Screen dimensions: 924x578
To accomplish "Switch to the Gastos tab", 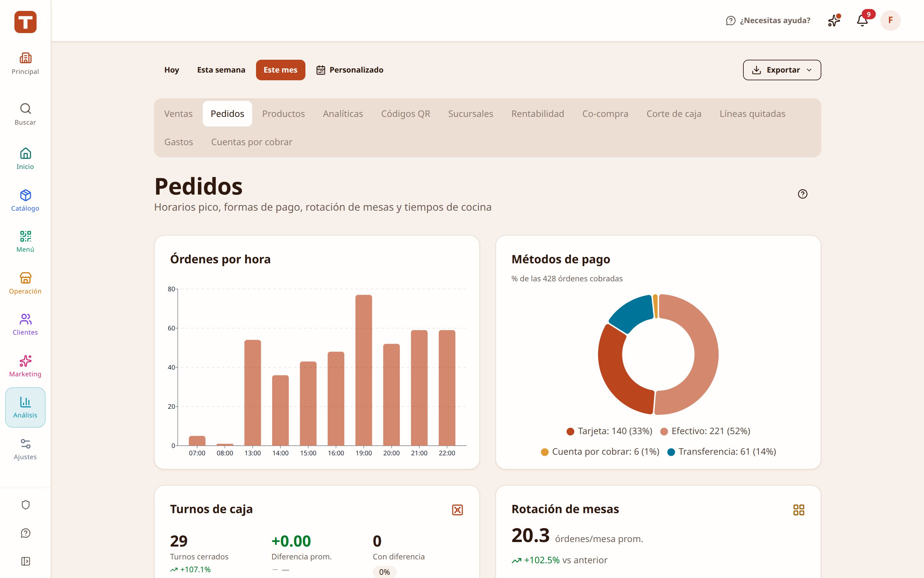I will [179, 142].
